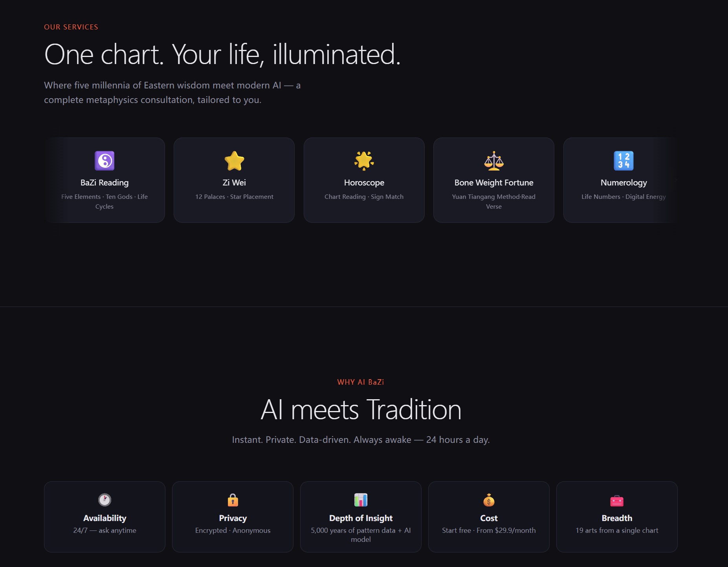Screen dimensions: 728x567
Task: Click the 'Instant. Private. Data-driven.' tagline
Action: pos(361,440)
